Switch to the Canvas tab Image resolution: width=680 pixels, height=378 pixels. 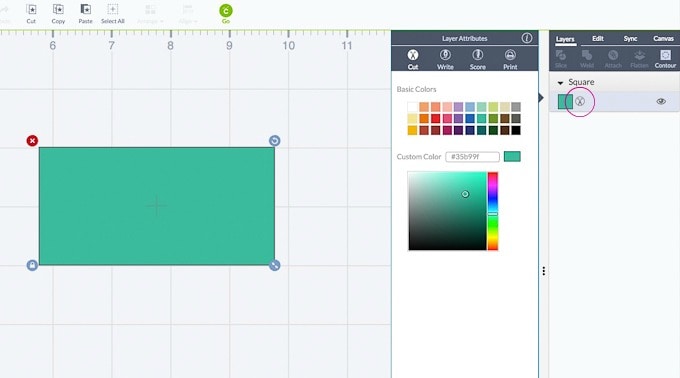click(663, 39)
